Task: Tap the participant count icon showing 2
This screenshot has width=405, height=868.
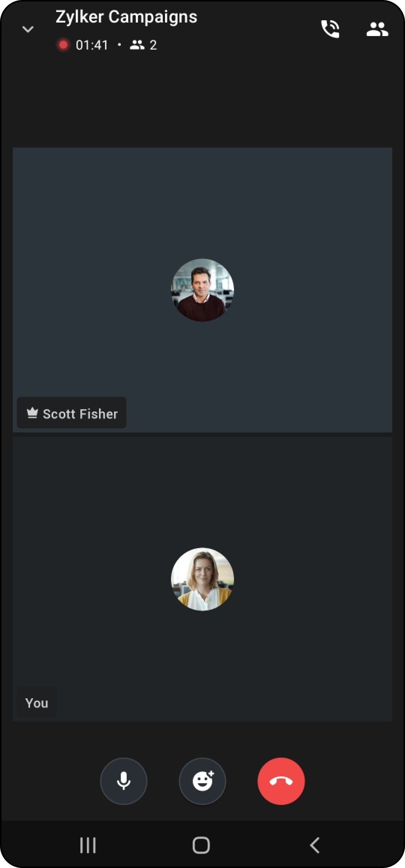Action: pos(143,45)
